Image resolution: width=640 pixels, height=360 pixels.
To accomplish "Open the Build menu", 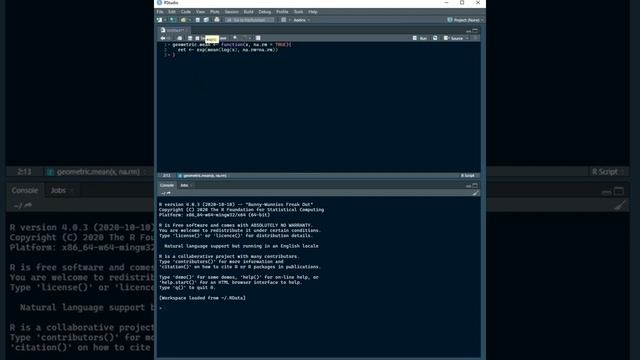I will 249,12.
